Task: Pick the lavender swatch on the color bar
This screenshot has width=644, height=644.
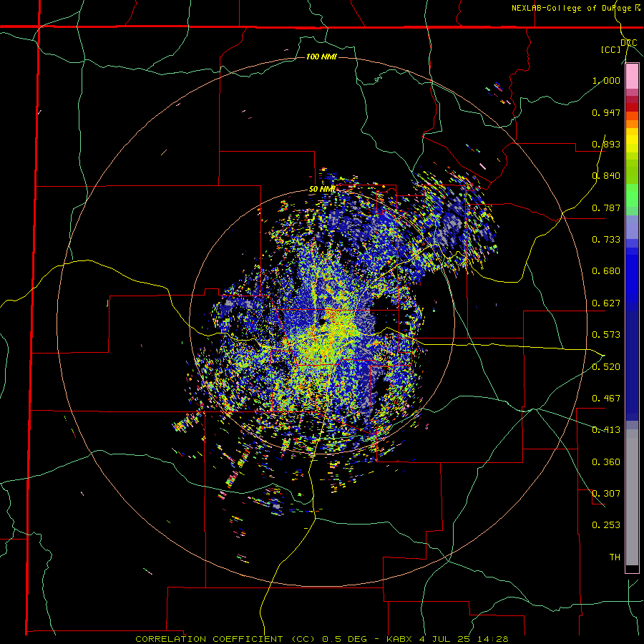Action: [x=632, y=227]
